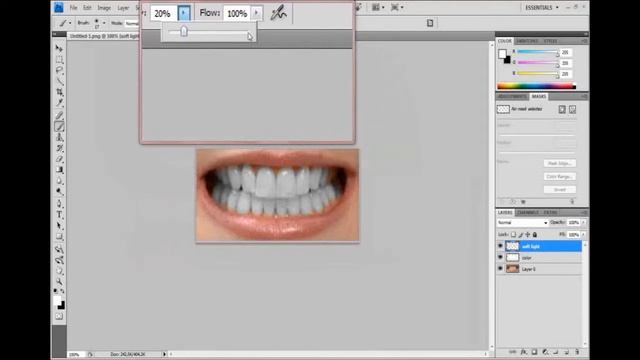Open the Flow value dropdown arrow
640x360 pixels.
pos(256,13)
